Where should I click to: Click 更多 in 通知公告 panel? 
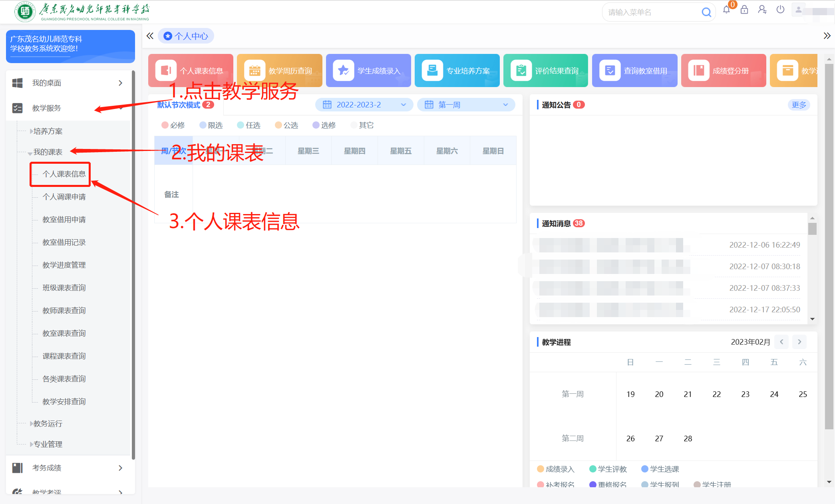click(799, 105)
